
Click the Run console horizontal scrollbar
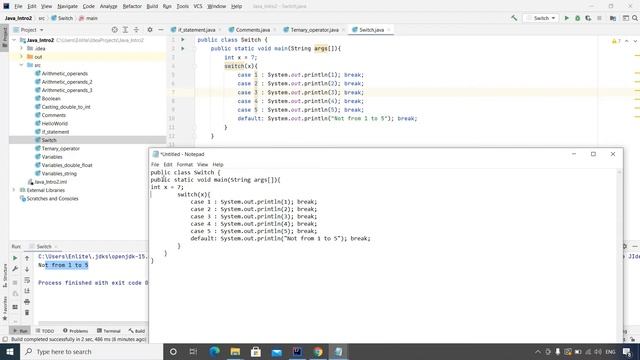[x=93, y=323]
